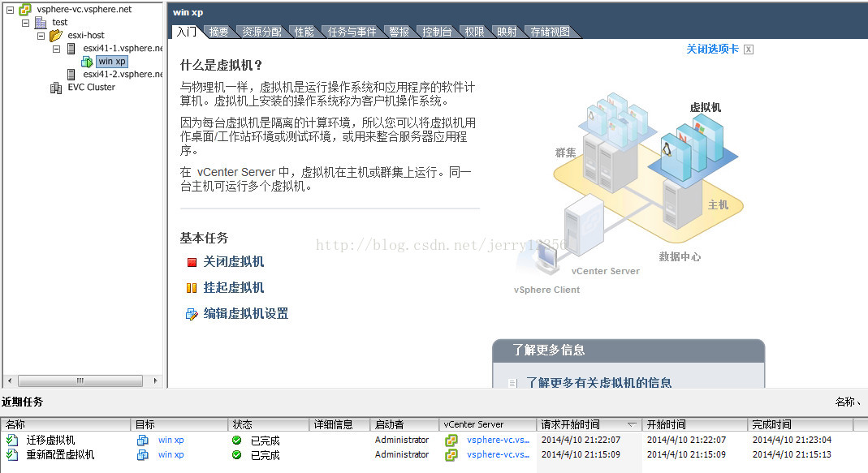Click the 目标 column header
The height and width of the screenshot is (473, 868).
[179, 425]
